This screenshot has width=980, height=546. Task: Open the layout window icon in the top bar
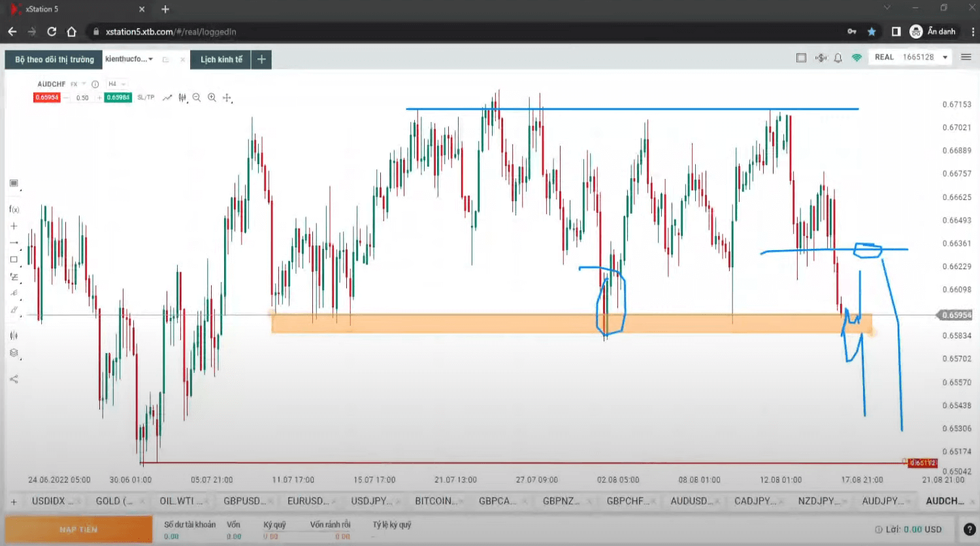pyautogui.click(x=801, y=57)
